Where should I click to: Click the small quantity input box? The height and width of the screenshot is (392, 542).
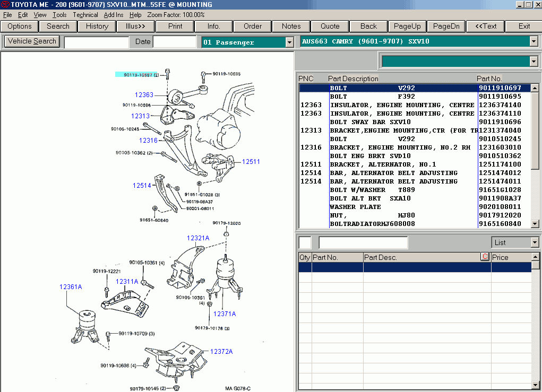pos(305,242)
